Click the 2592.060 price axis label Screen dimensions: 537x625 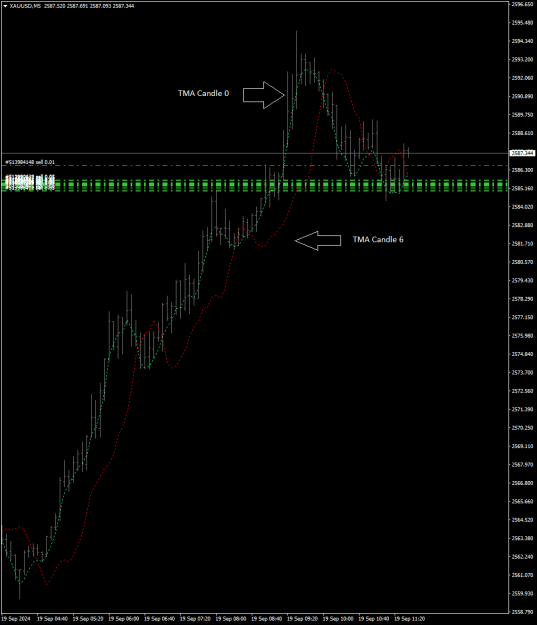coord(523,78)
